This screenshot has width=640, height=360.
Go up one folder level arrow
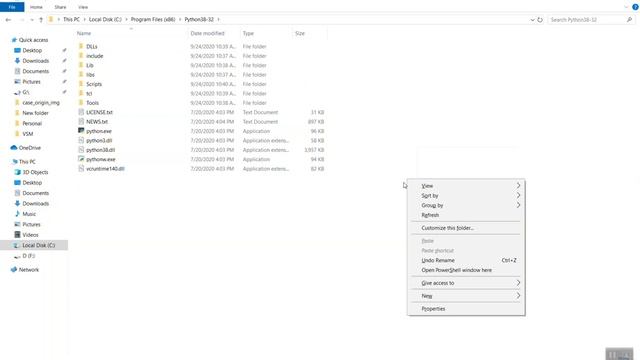(41, 20)
